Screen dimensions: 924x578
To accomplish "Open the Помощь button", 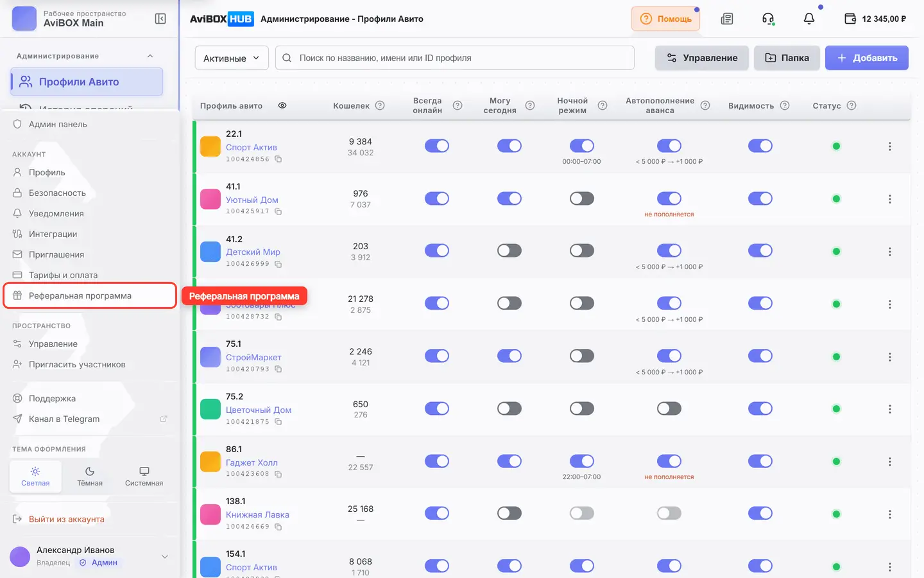I will (665, 19).
